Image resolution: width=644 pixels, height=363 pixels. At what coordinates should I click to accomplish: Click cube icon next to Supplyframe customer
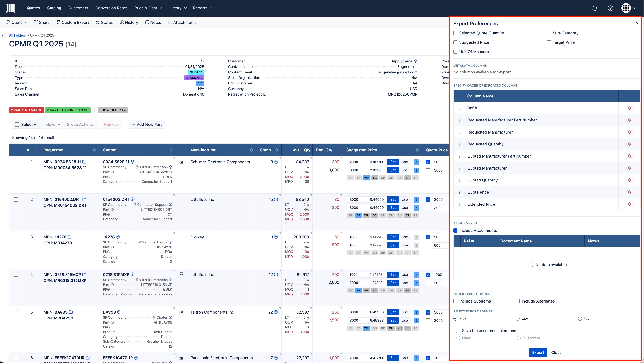[x=415, y=61]
